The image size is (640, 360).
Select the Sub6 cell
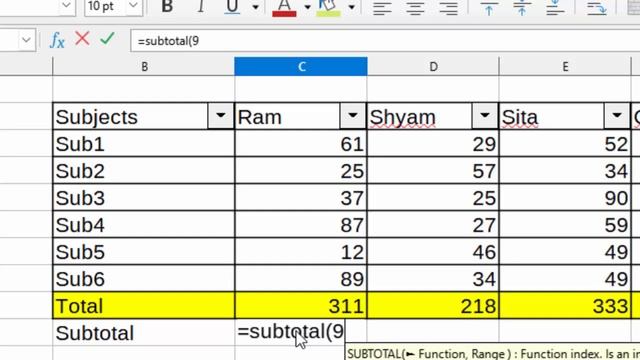click(144, 278)
